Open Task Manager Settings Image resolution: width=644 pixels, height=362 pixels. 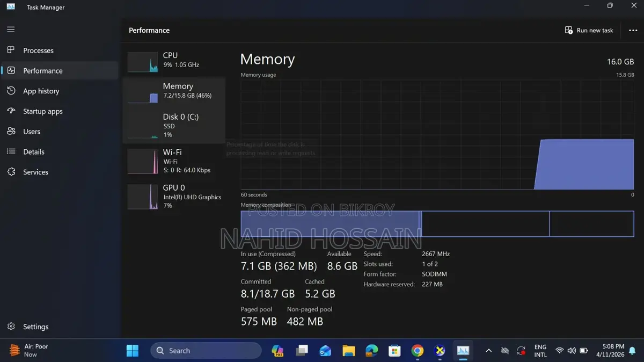pyautogui.click(x=59, y=327)
